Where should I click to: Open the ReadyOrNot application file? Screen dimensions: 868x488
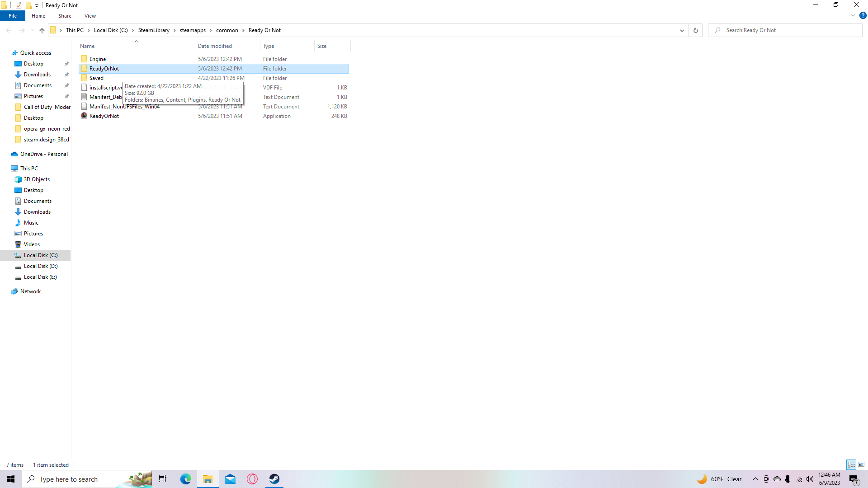pyautogui.click(x=104, y=116)
